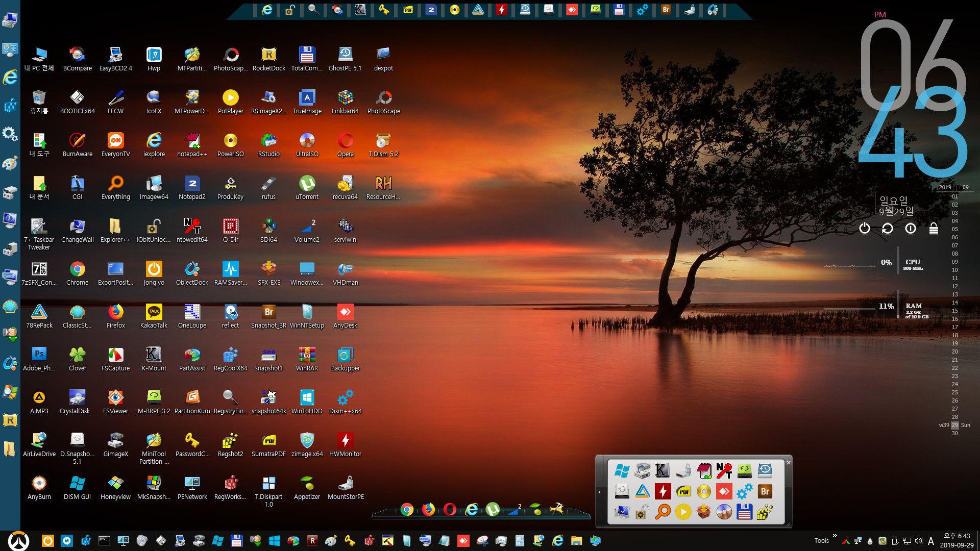
Task: Select the WinRAR desktop shortcut
Action: tap(307, 359)
